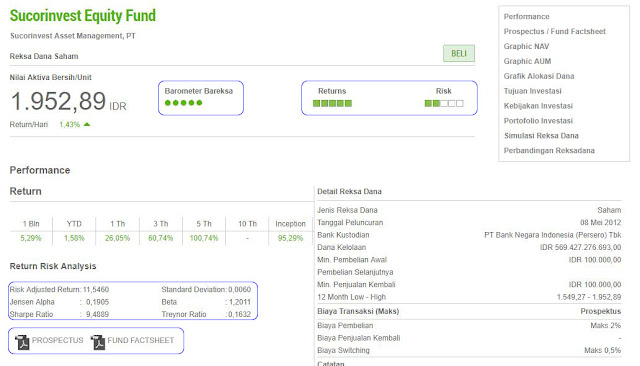This screenshot has height=366, width=640.
Task: Click the Reksa Dana Saham category label
Action: [x=44, y=56]
